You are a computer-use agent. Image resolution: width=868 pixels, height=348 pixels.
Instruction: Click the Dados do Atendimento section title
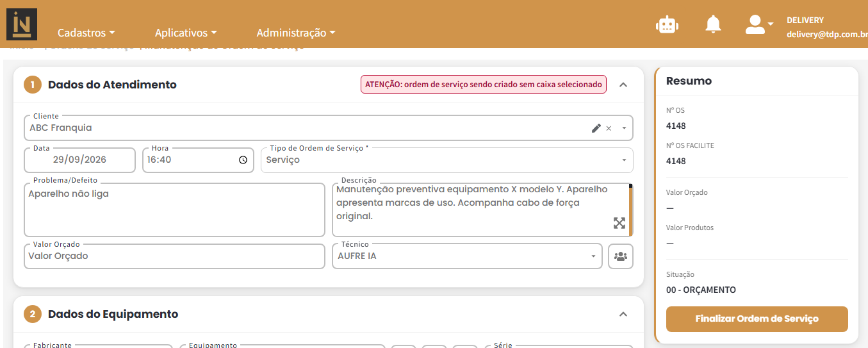point(112,85)
